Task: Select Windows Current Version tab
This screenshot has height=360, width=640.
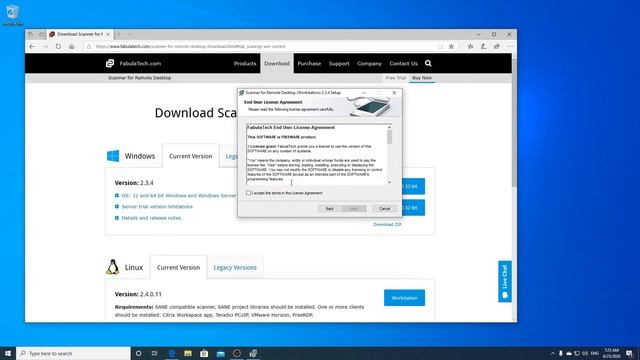Action: point(191,156)
